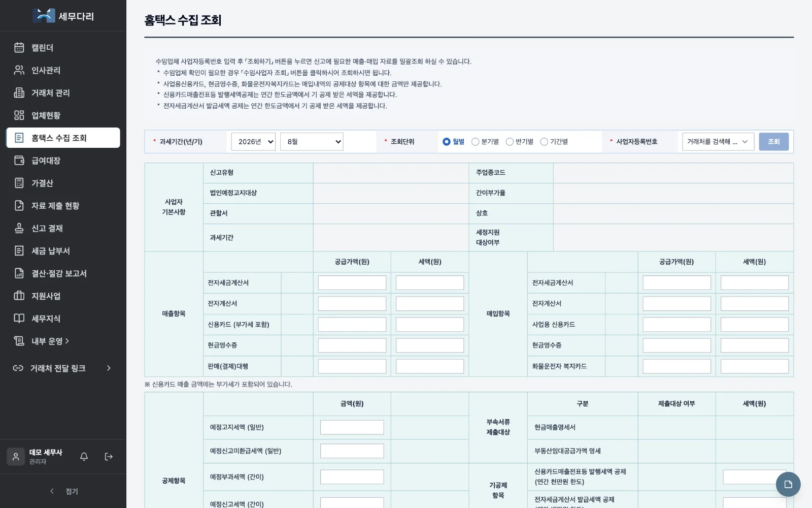This screenshot has width=812, height=508.
Task: Click 예정고지세액 (일반) 금액 input field
Action: 352,427
